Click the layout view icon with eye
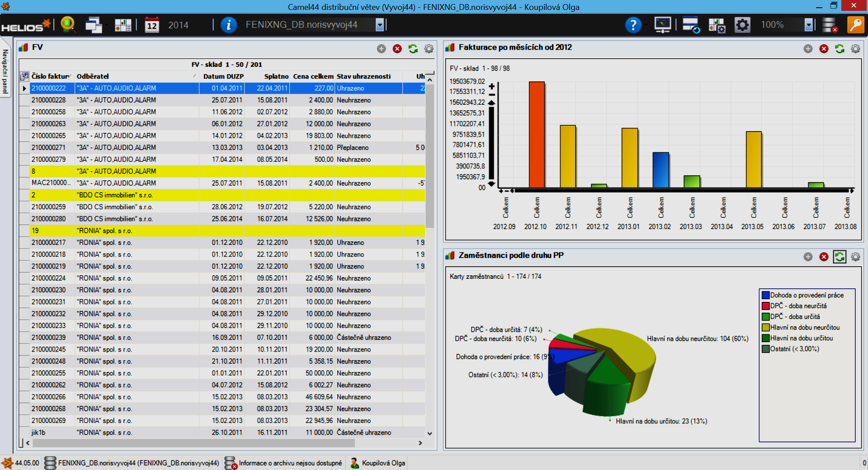Screen dimensions: 868x470 691,25
